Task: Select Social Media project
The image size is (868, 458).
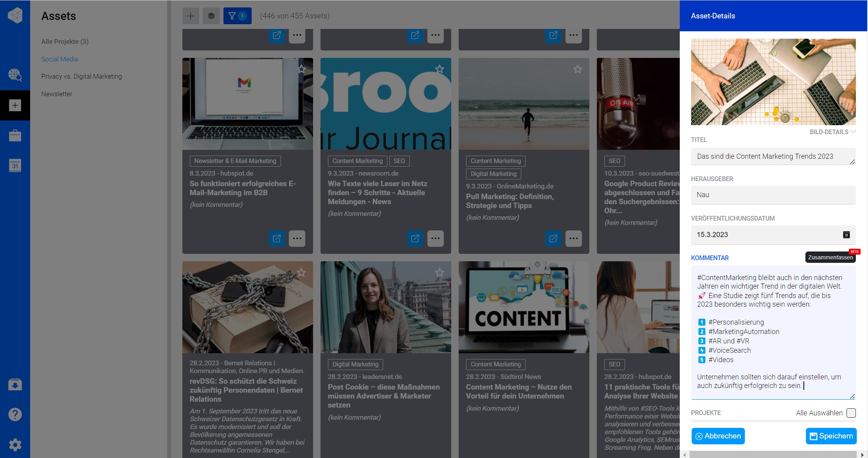Action: (59, 59)
